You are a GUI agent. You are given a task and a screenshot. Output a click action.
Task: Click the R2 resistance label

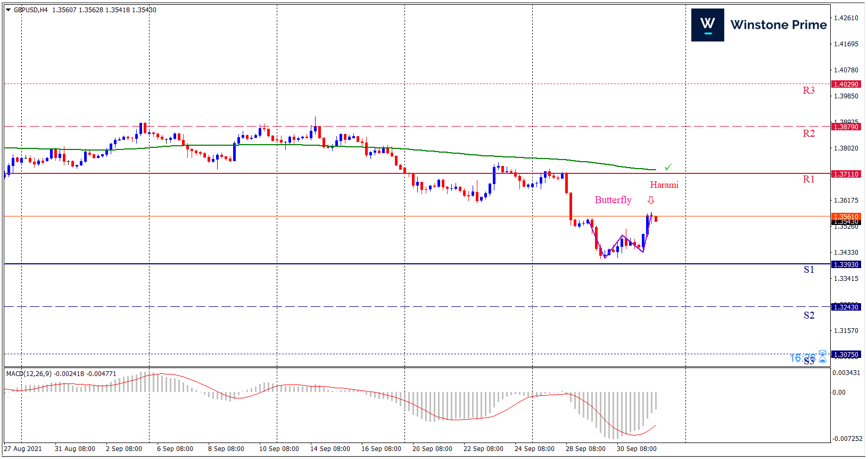click(x=808, y=133)
